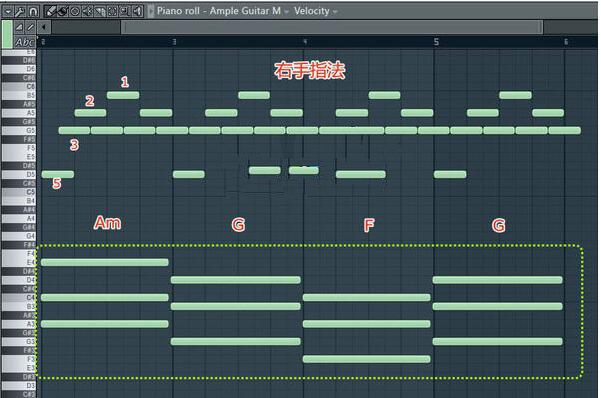Select the long C4 note in bar 4
Viewport: 601px width, 398px height.
(366, 298)
